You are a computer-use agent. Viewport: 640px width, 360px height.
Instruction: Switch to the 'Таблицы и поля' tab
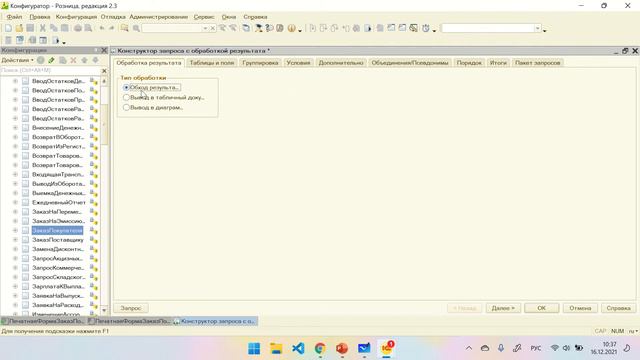pyautogui.click(x=212, y=63)
